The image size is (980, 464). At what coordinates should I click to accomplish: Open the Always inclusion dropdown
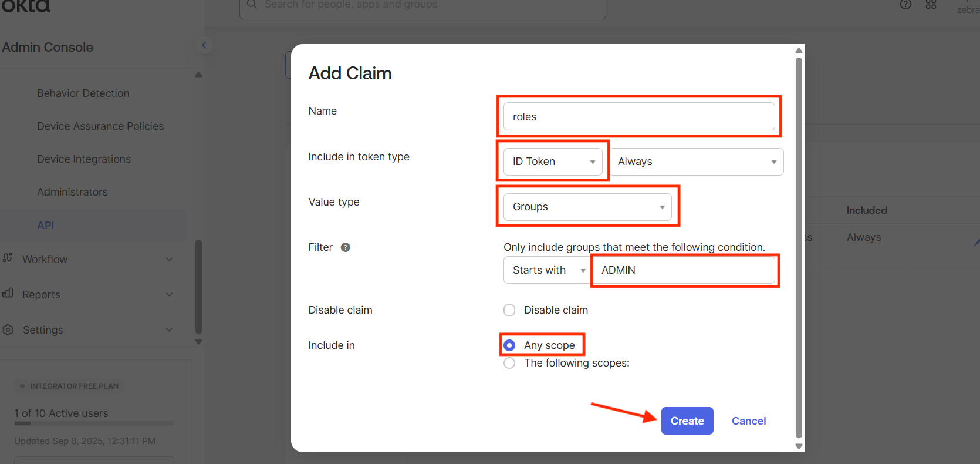tap(697, 162)
